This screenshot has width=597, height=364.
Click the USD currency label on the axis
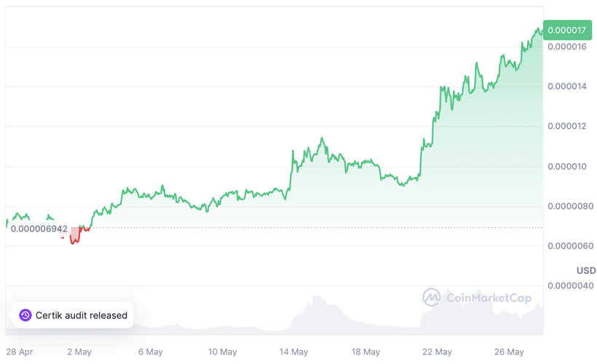(585, 270)
